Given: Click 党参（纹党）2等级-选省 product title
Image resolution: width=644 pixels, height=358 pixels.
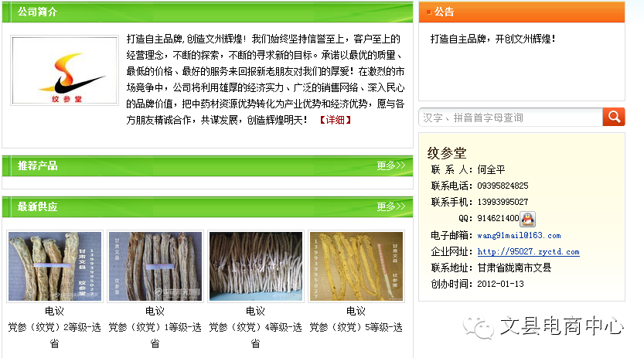Looking at the screenshot, I should coord(55,335).
